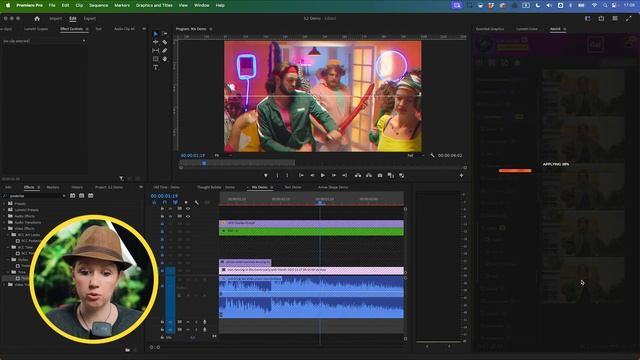
Task: Go to In point
Action: (301, 175)
